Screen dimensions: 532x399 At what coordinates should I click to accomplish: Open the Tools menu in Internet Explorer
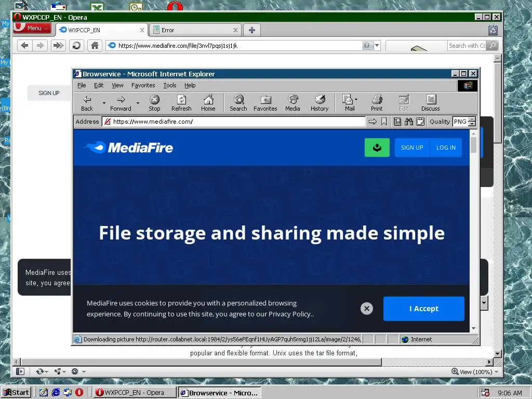(x=170, y=85)
